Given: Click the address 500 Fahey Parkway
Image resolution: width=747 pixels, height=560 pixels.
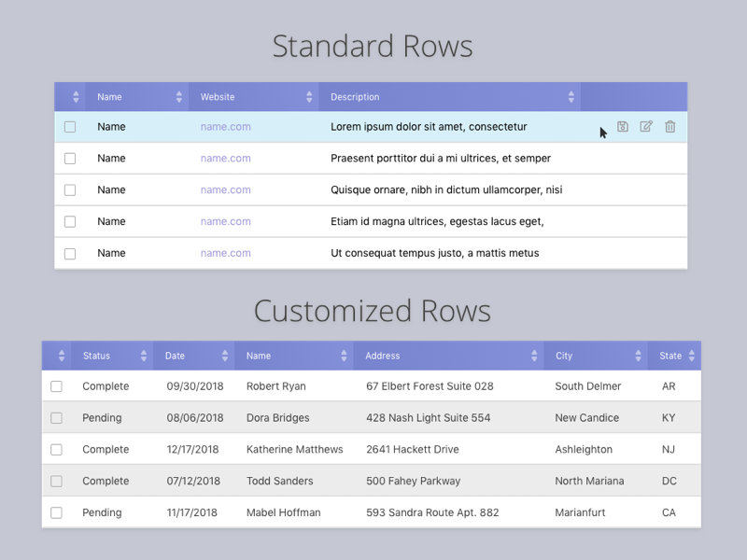Looking at the screenshot, I should pos(413,481).
